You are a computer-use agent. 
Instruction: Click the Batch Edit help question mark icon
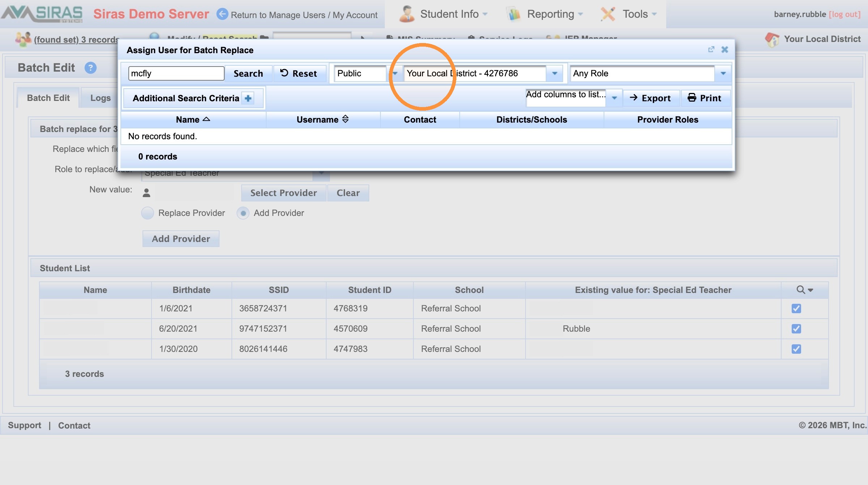coord(90,68)
